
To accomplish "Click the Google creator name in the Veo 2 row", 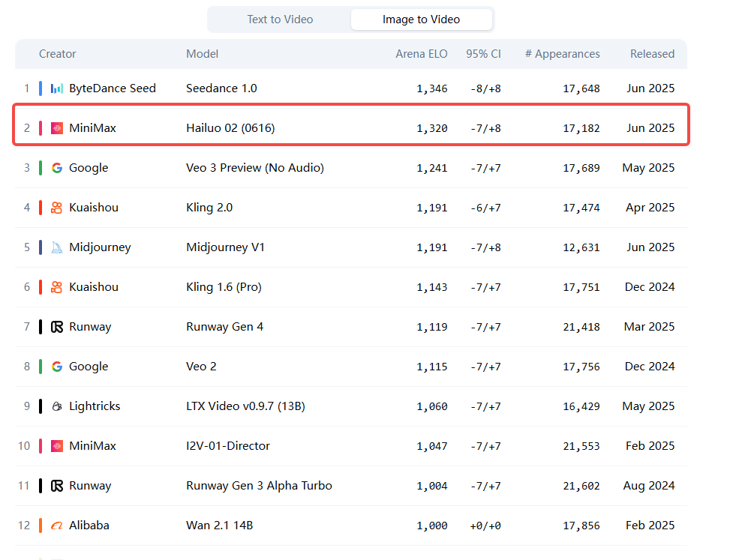I will click(89, 366).
